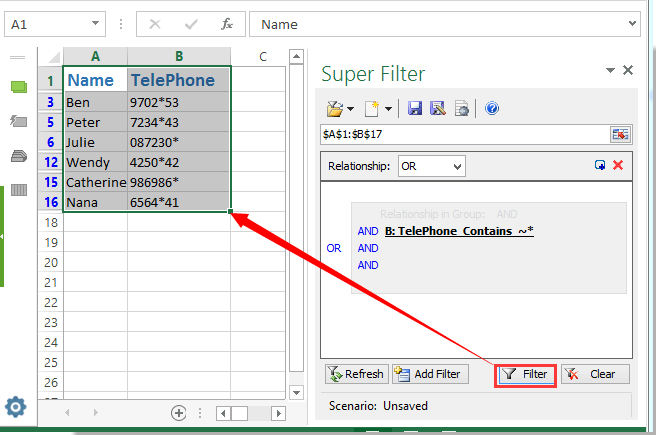
Task: Save the current filter settings with floppy icon
Action: pos(414,108)
